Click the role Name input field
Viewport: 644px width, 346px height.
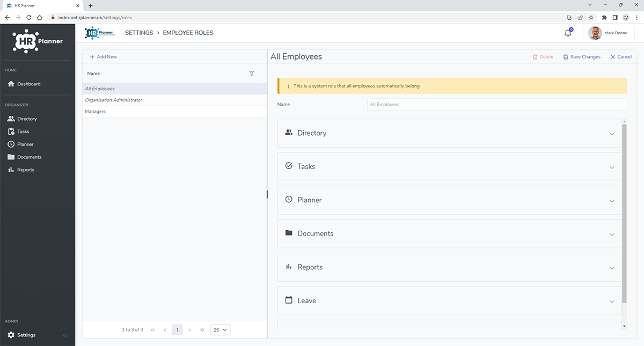coord(497,105)
